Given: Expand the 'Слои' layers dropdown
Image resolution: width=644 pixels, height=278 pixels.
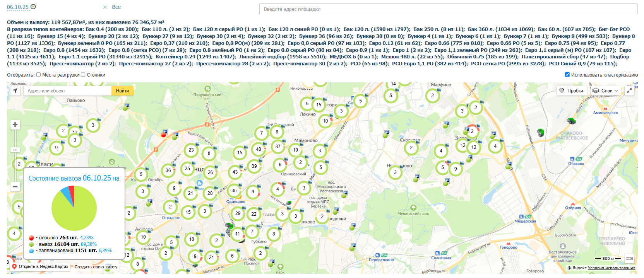Looking at the screenshot, I should coord(606,90).
